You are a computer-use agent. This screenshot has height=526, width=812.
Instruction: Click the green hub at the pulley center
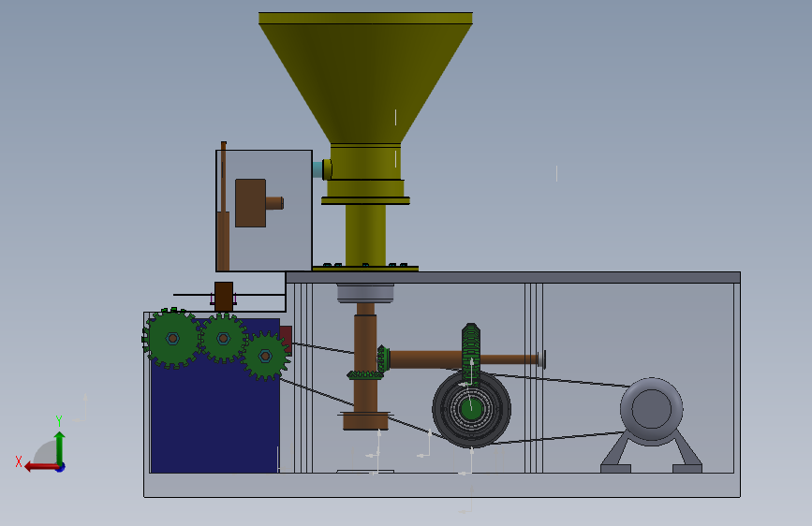[471, 409]
